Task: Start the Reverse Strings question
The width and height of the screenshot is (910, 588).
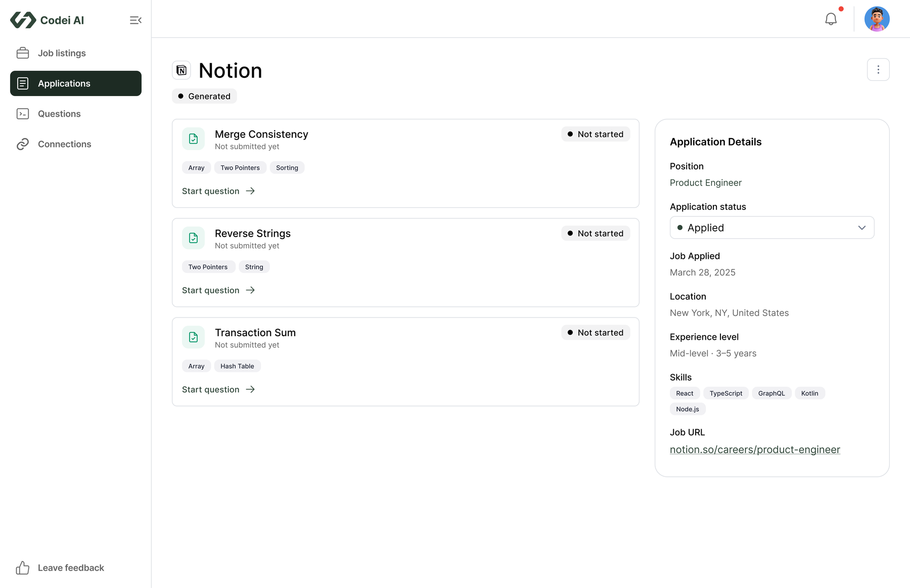Action: tap(218, 290)
